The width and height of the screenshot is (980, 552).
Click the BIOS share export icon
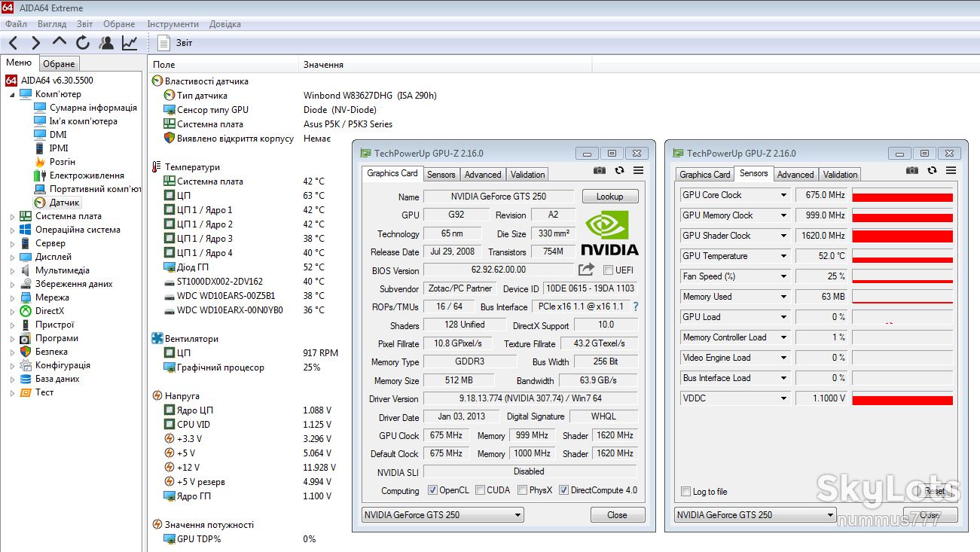pyautogui.click(x=586, y=269)
